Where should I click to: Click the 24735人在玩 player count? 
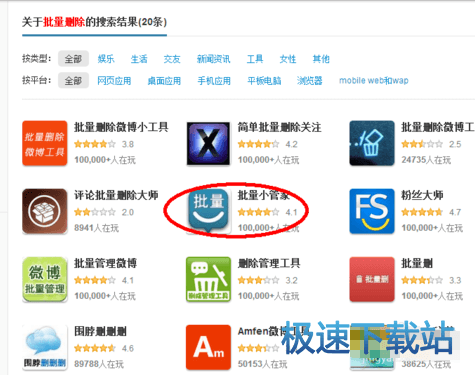[426, 160]
